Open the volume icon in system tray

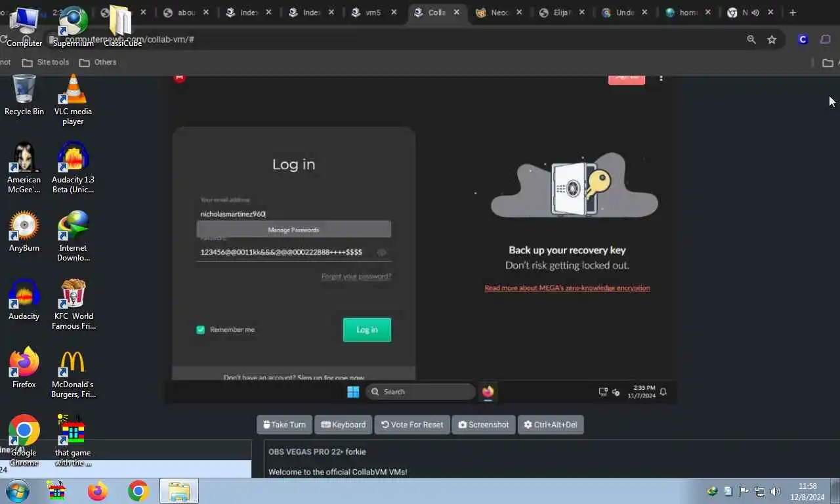pyautogui.click(x=776, y=491)
